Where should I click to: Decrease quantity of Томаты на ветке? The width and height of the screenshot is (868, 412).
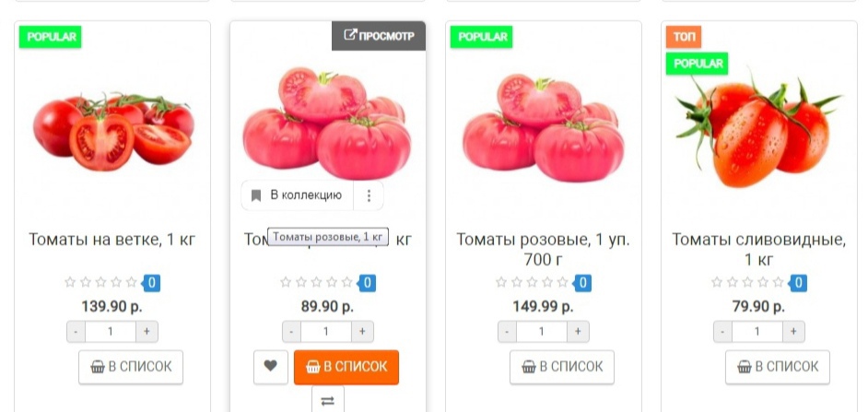[x=76, y=332]
